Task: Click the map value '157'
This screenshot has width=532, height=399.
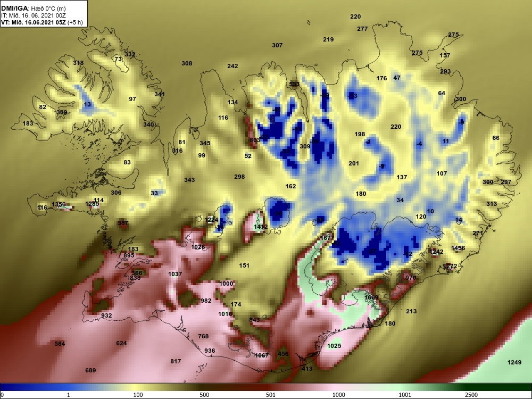Action: coord(445,56)
